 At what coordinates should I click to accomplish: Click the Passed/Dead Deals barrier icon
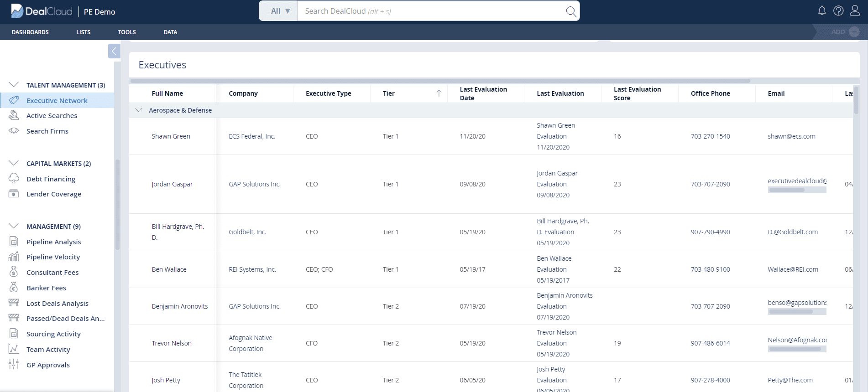click(14, 318)
